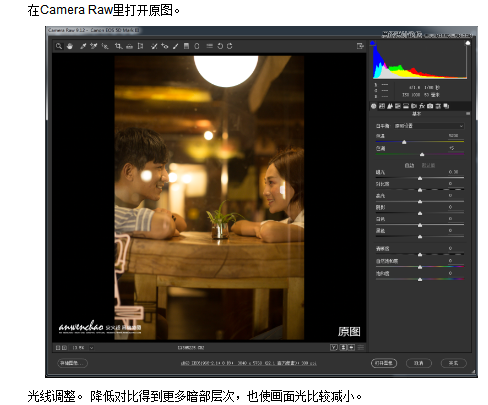Click the photo preview of the couple
The height and width of the screenshot is (405, 488).
[x=209, y=198]
